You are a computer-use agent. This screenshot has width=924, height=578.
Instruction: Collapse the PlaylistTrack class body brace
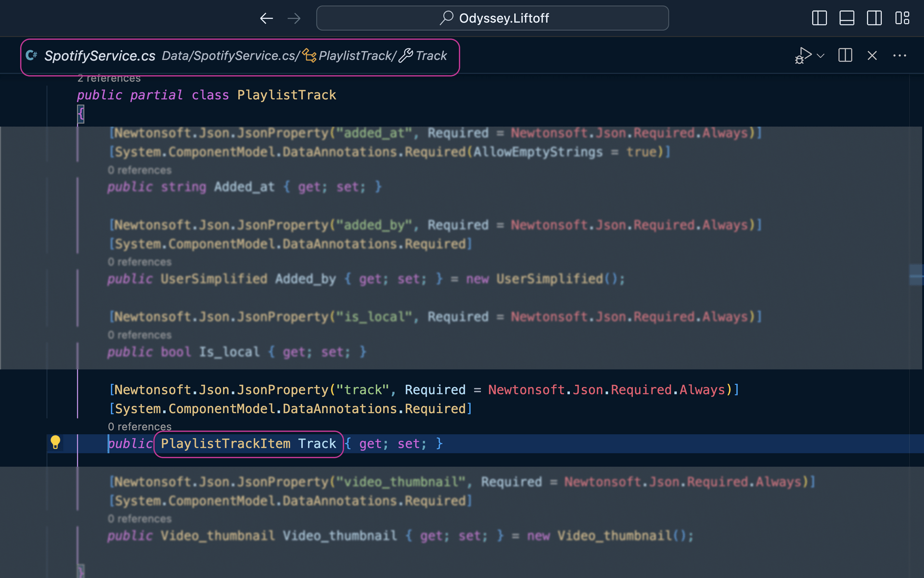81,115
